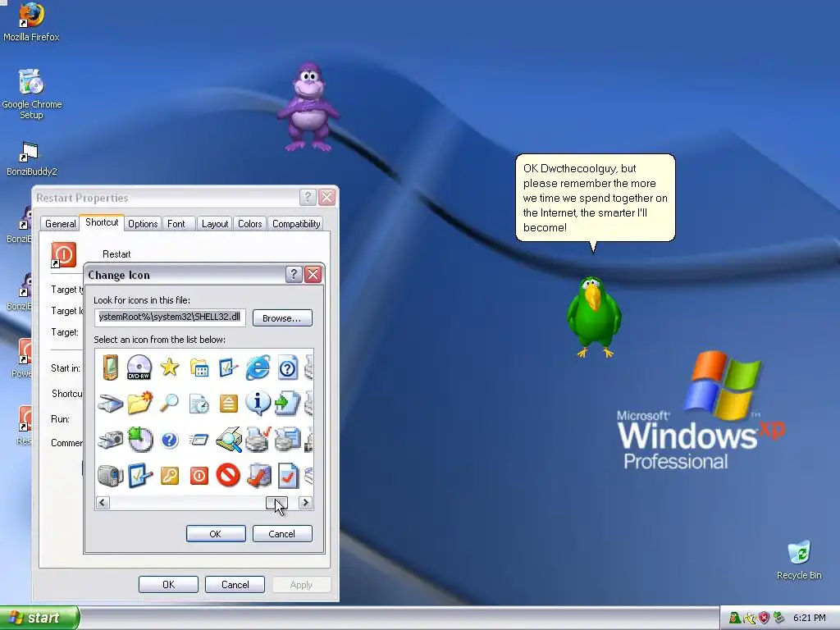Screen dimensions: 840x630
Task: Click the green parrot agent character
Action: coord(594,317)
